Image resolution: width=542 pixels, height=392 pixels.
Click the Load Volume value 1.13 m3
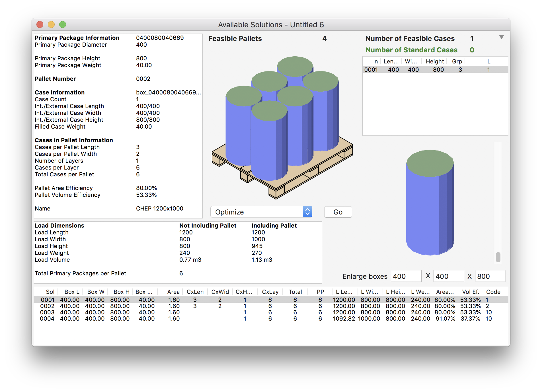(x=262, y=260)
